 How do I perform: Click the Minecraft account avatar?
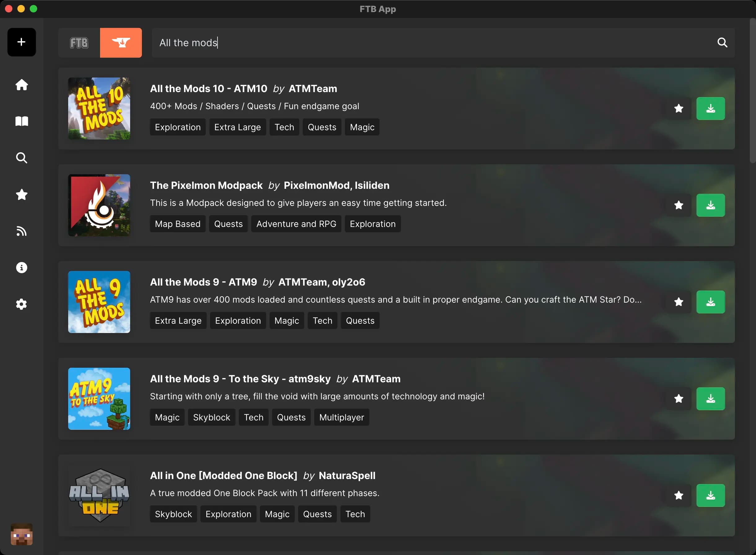pyautogui.click(x=21, y=534)
